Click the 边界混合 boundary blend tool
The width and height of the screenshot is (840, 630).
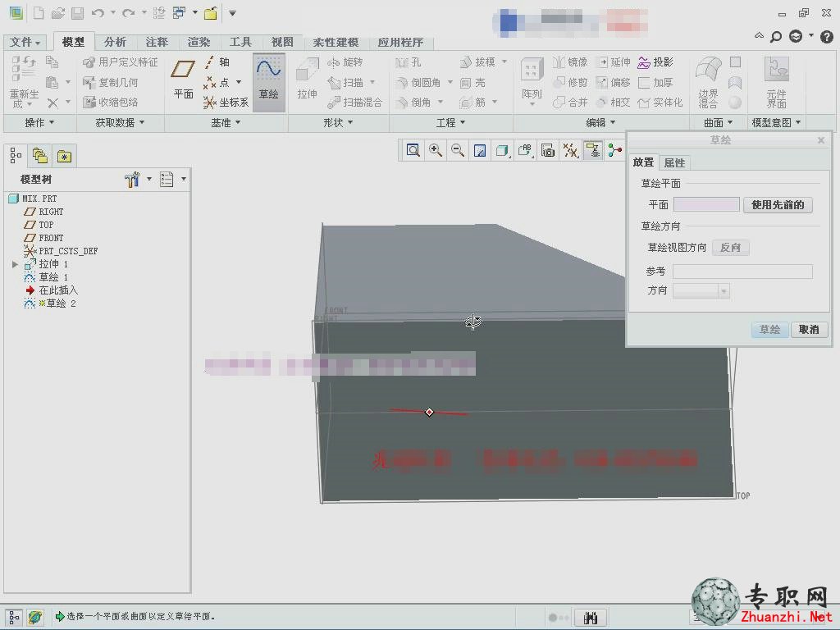708,82
